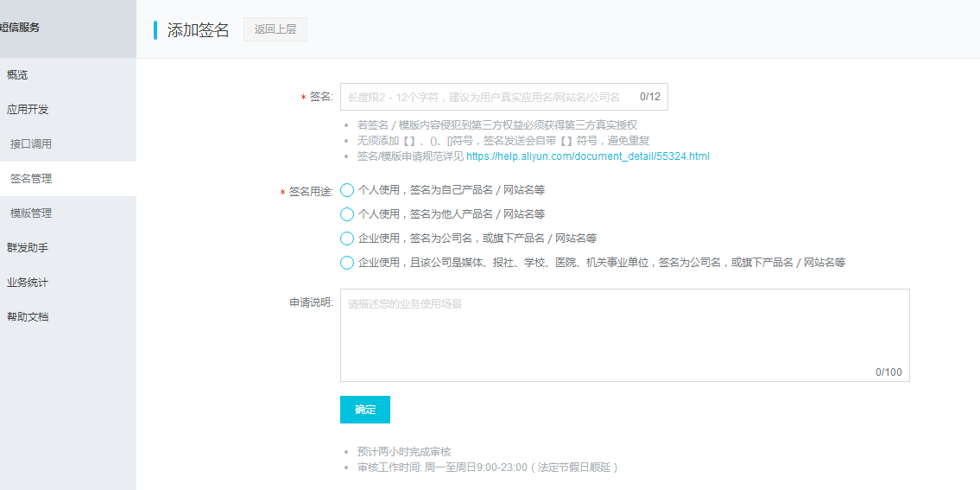Click the 添加签名 page title
Screen dimensions: 980x490
pyautogui.click(x=199, y=30)
